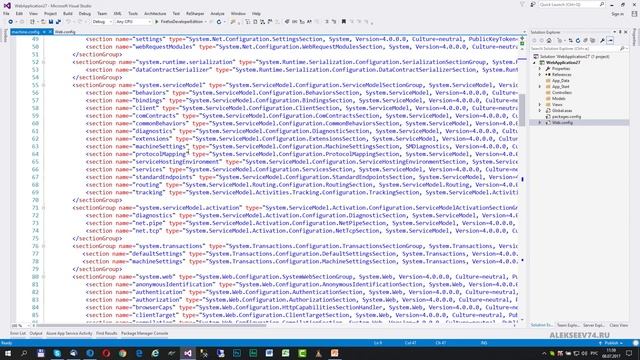
Task: Click the Refresh browser toolbar icon
Action: coord(219,22)
